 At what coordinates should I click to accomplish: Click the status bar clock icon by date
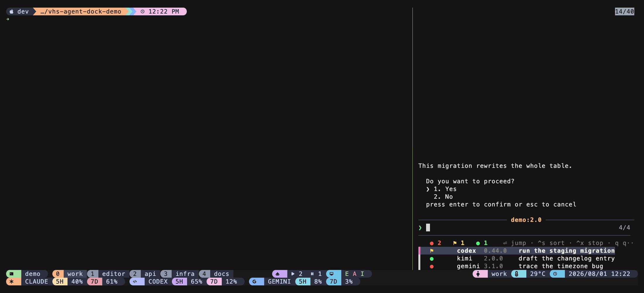(555, 274)
